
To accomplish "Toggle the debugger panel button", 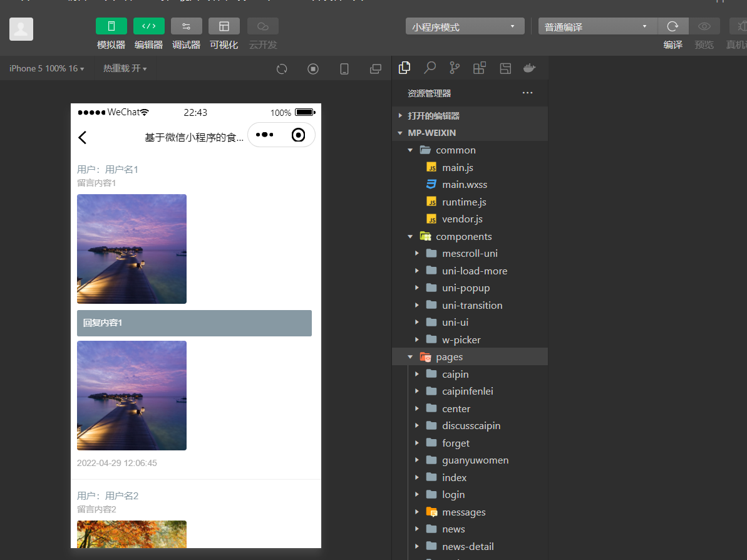I will (186, 26).
